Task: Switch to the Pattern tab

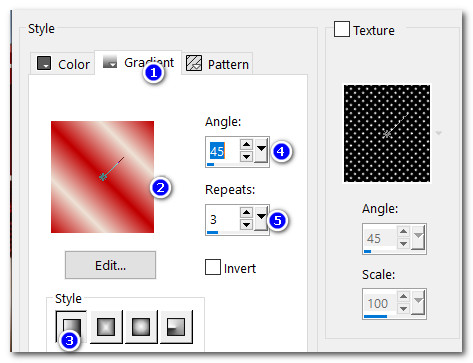Action: click(217, 63)
